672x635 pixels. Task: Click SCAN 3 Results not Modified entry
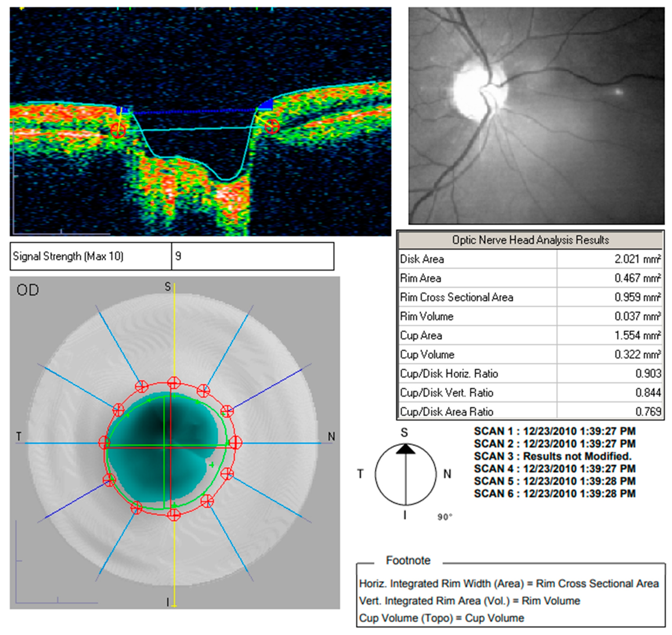(x=552, y=456)
